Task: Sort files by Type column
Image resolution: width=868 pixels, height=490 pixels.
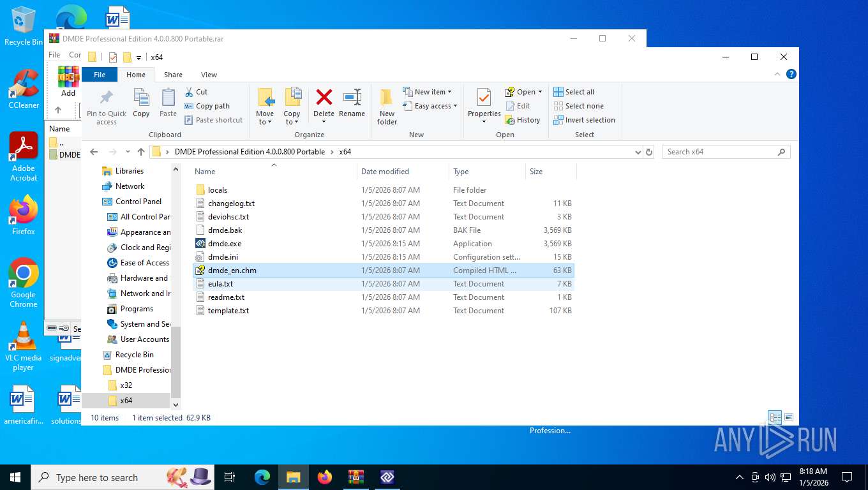Action: tap(487, 171)
